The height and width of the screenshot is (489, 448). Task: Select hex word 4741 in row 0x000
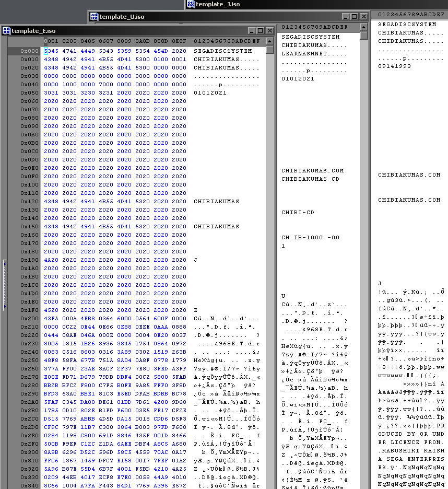69,51
